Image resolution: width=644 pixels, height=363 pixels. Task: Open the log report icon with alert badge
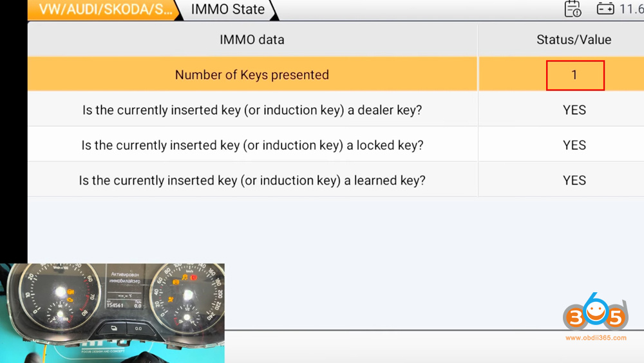pos(573,9)
